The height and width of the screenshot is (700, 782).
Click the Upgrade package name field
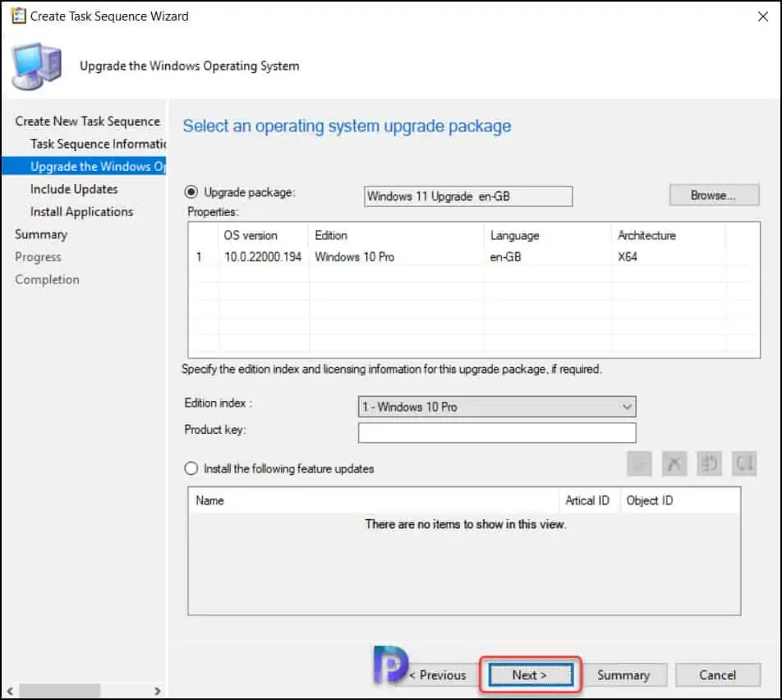(x=468, y=196)
